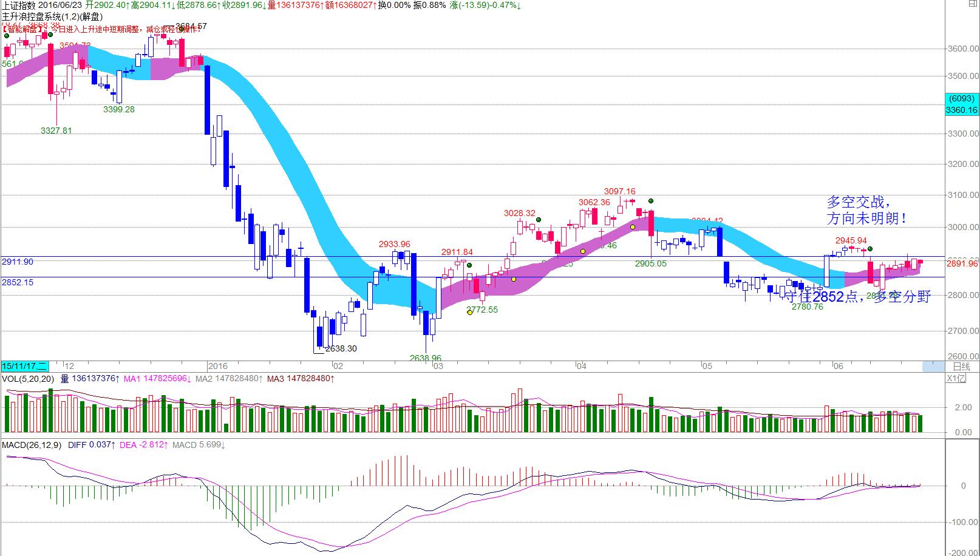
Task: Click the cyan (6093) indicator box
Action: 962,98
